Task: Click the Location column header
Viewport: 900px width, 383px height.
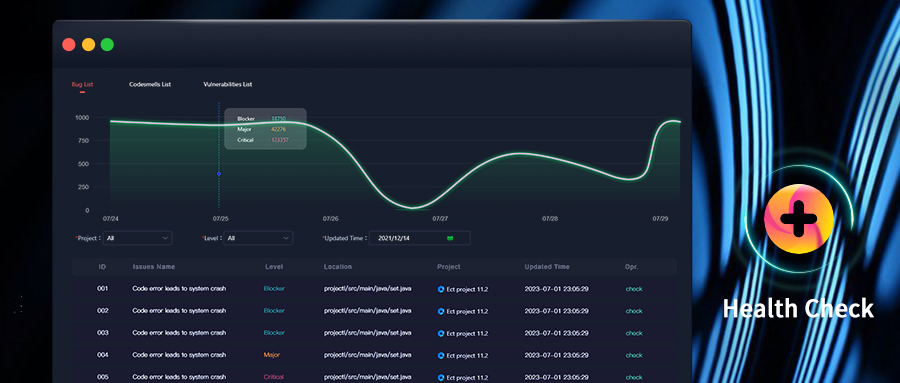Action: coord(338,267)
